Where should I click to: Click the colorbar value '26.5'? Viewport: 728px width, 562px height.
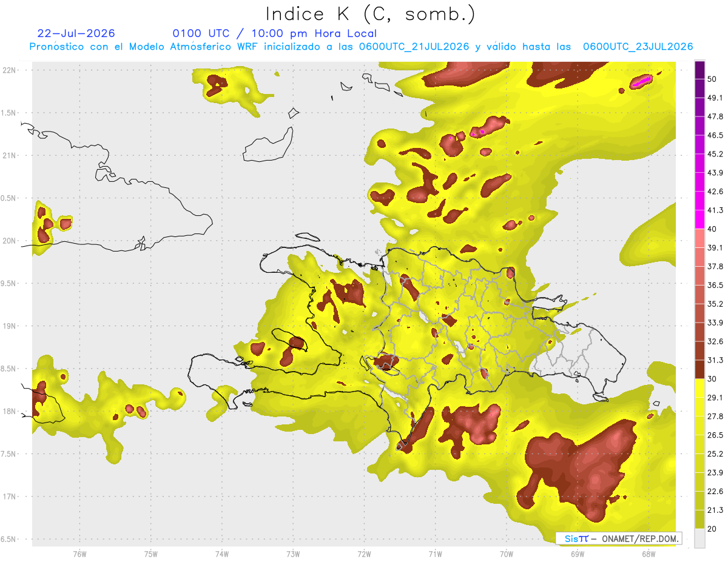[715, 435]
